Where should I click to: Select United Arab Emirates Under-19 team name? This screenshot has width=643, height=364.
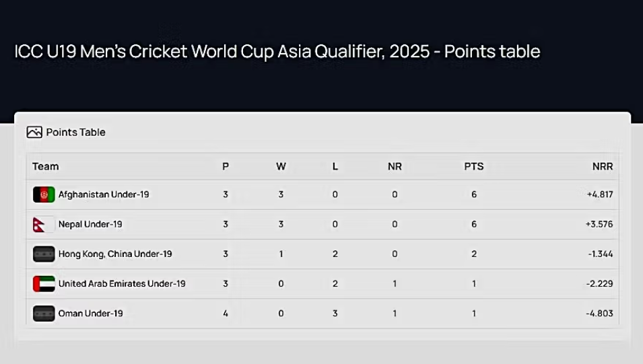click(x=122, y=284)
